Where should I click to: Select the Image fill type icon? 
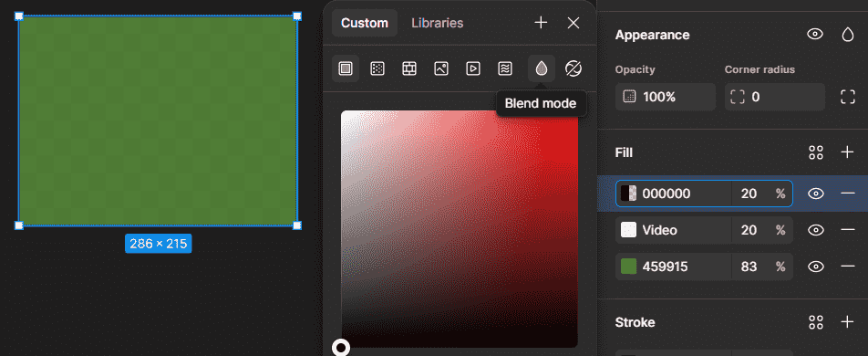441,68
